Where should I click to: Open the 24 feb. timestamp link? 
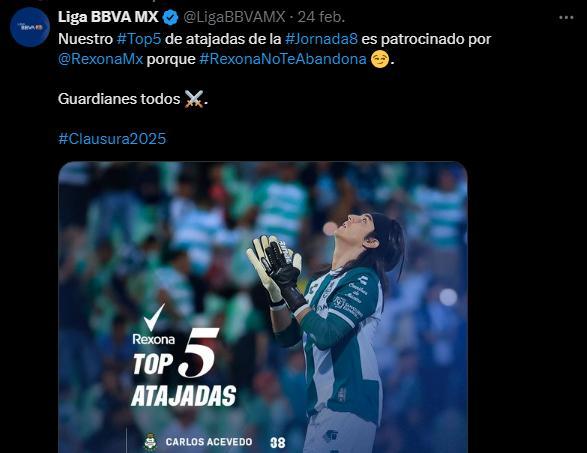(321, 17)
